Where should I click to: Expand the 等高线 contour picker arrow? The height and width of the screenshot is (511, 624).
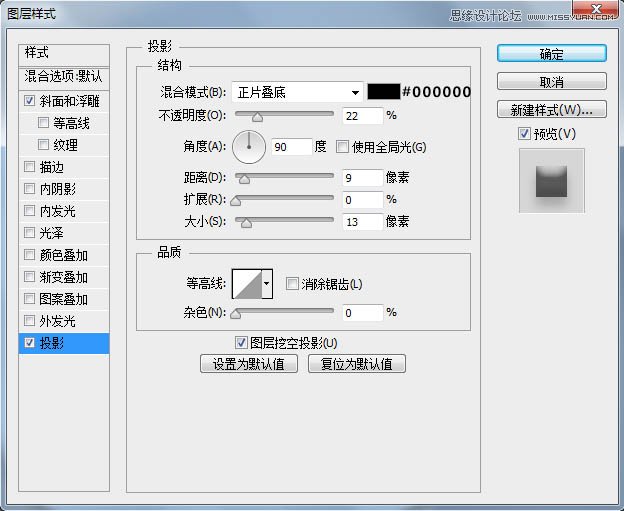coord(267,283)
